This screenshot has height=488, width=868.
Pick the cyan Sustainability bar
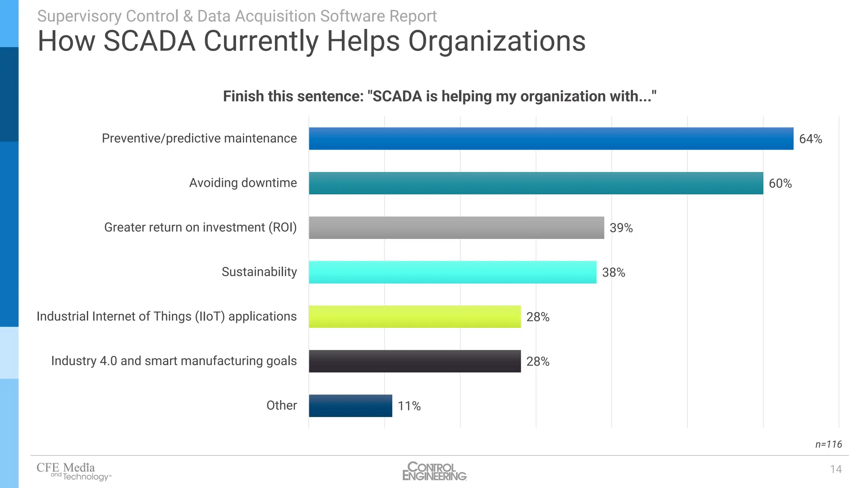[453, 272]
